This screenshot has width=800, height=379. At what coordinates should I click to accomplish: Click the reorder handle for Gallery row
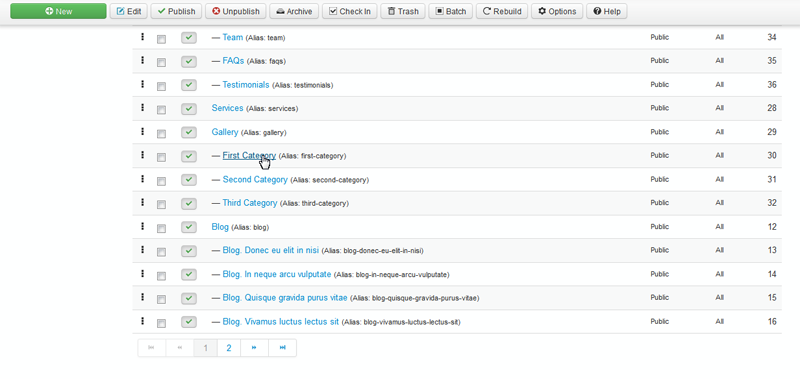pyautogui.click(x=143, y=132)
